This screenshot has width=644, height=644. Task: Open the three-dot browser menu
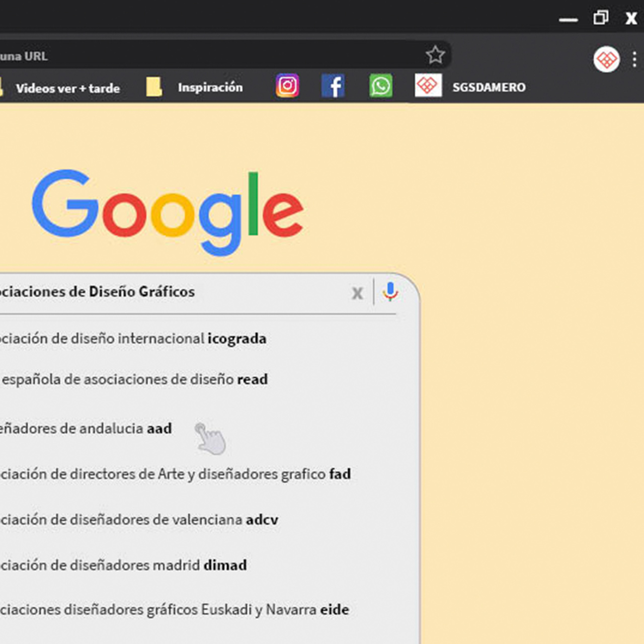pos(634,59)
